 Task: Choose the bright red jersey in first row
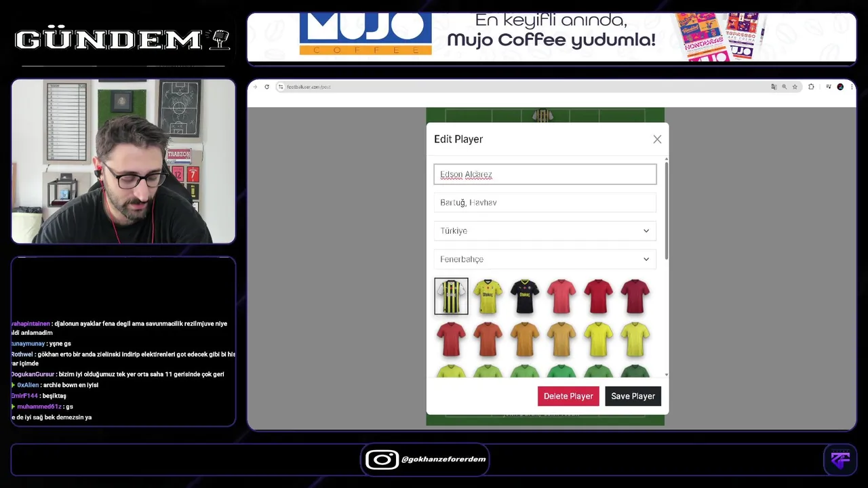[x=598, y=296]
